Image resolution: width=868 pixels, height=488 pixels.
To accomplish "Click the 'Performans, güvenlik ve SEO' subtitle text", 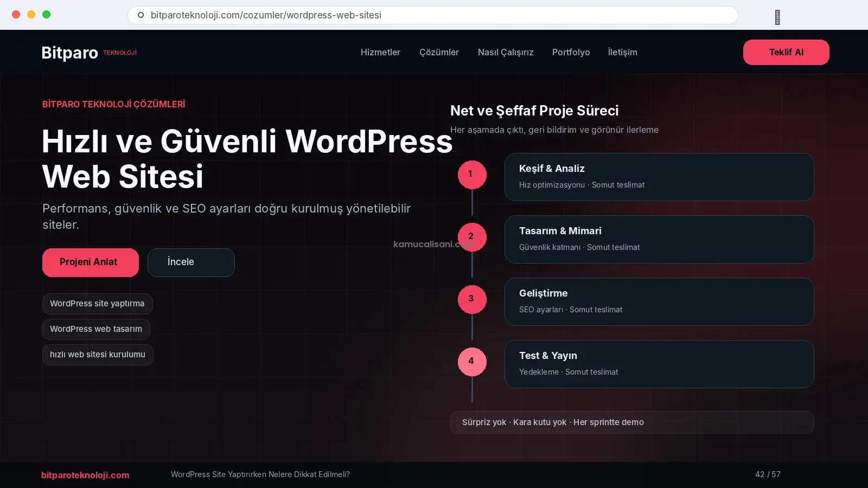I will (x=226, y=216).
